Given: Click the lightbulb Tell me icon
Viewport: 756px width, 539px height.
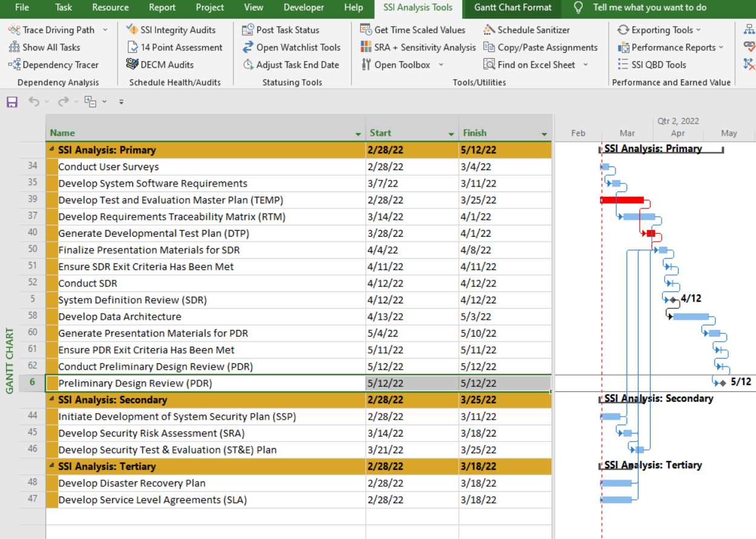Looking at the screenshot, I should tap(578, 8).
